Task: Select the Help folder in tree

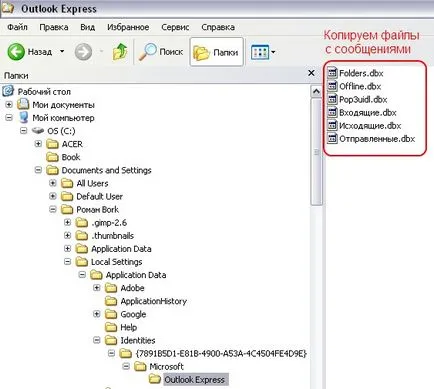Action: click(x=121, y=327)
